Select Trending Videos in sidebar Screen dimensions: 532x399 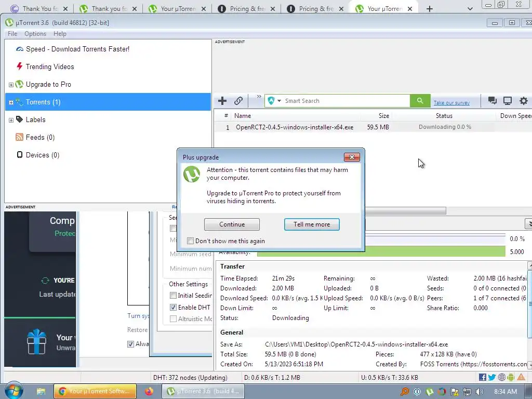tap(49, 66)
